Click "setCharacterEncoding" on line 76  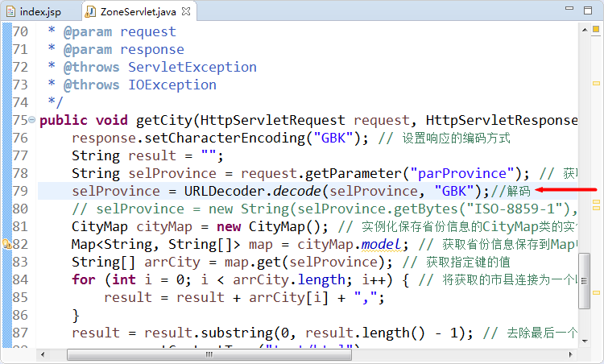(225, 139)
